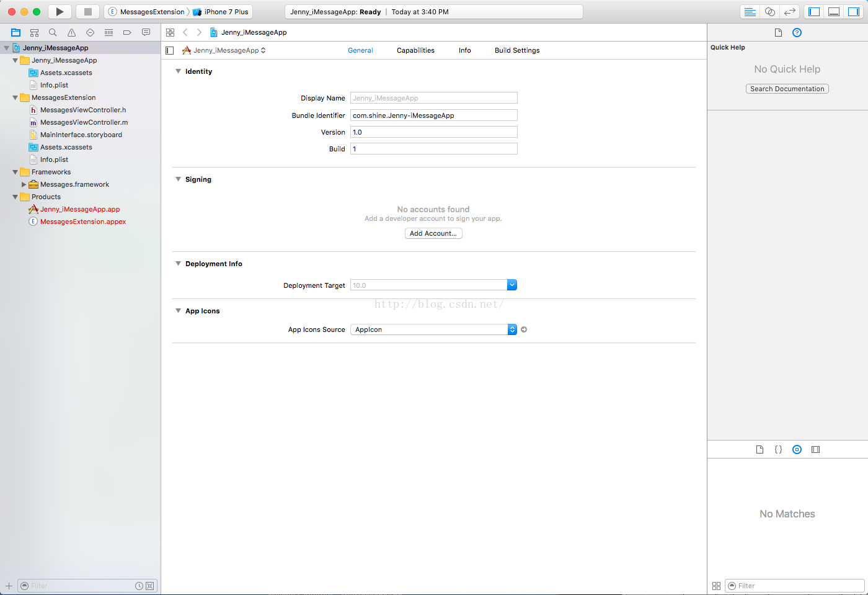Expand the Messages.framework tree item
Viewport: 868px width, 595px height.
24,184
